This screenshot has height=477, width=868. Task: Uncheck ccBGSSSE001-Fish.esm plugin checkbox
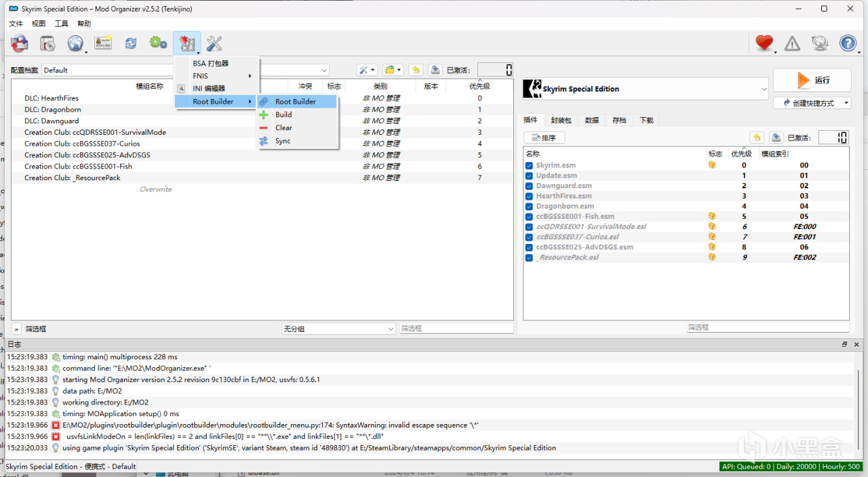pyautogui.click(x=529, y=216)
